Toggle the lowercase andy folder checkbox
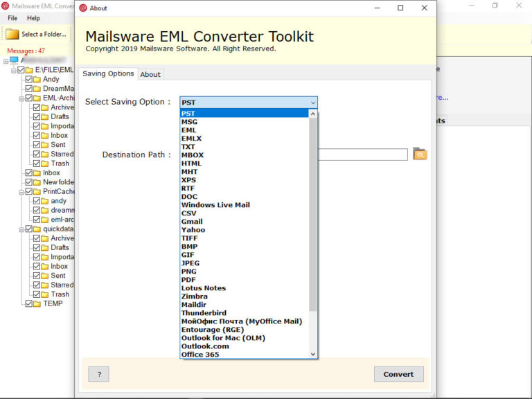The image size is (532, 399). coord(37,201)
